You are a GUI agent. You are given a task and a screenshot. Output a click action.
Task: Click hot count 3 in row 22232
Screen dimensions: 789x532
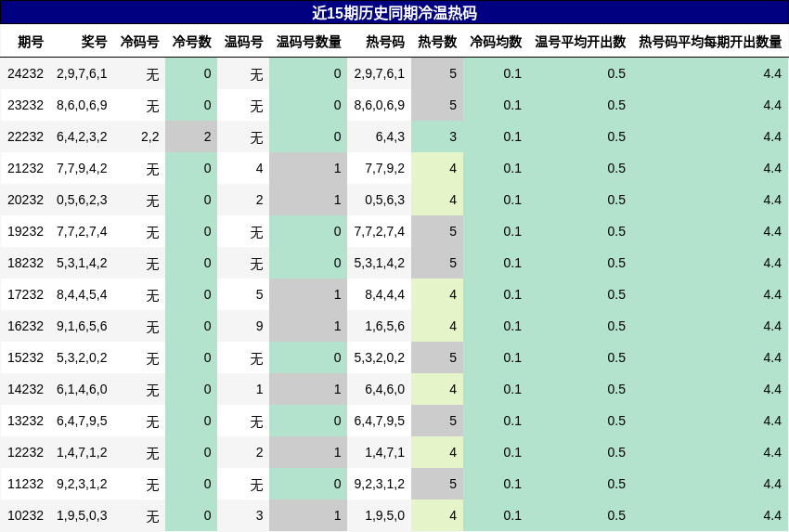pyautogui.click(x=453, y=136)
